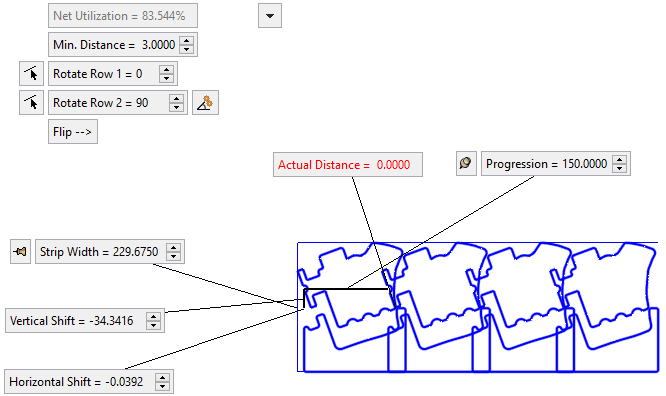This screenshot has height=396, width=666.
Task: Increase Rotate Row 1 angle with up arrow
Action: coord(166,70)
